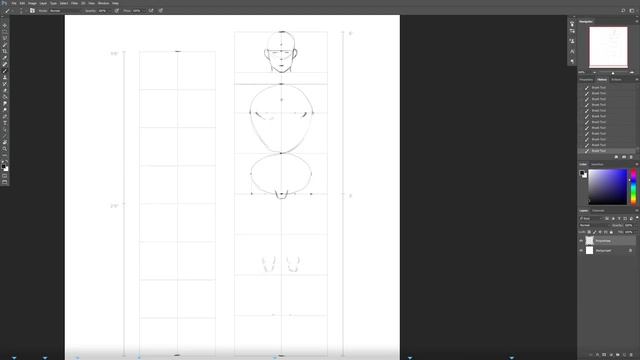Open the brush Mode dropdown in options bar
Screen dimensions: 640x360
pyautogui.click(x=65, y=11)
